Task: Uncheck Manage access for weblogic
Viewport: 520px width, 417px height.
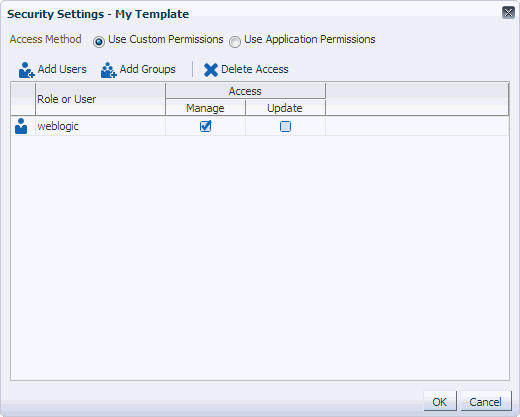Action: 206,126
